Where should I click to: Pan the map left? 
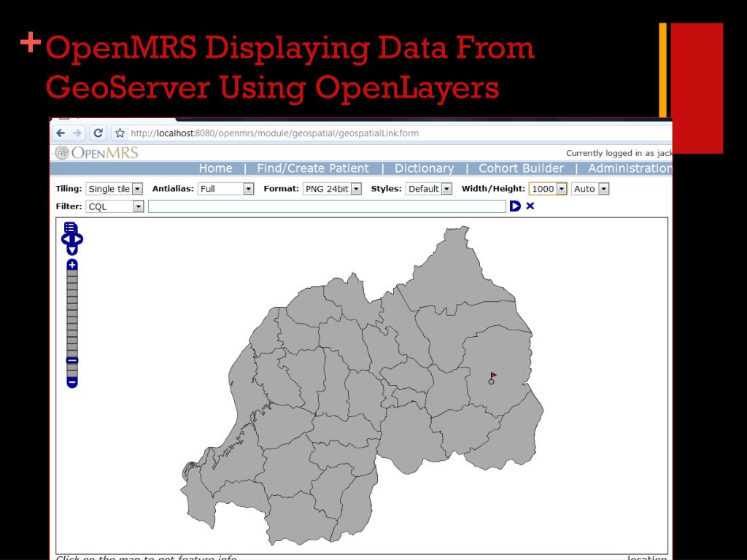point(65,239)
